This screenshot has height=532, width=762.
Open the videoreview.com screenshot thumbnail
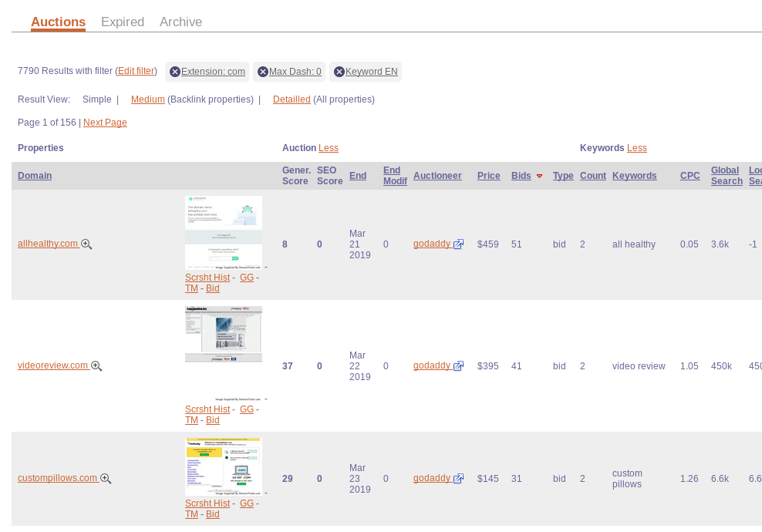point(224,334)
